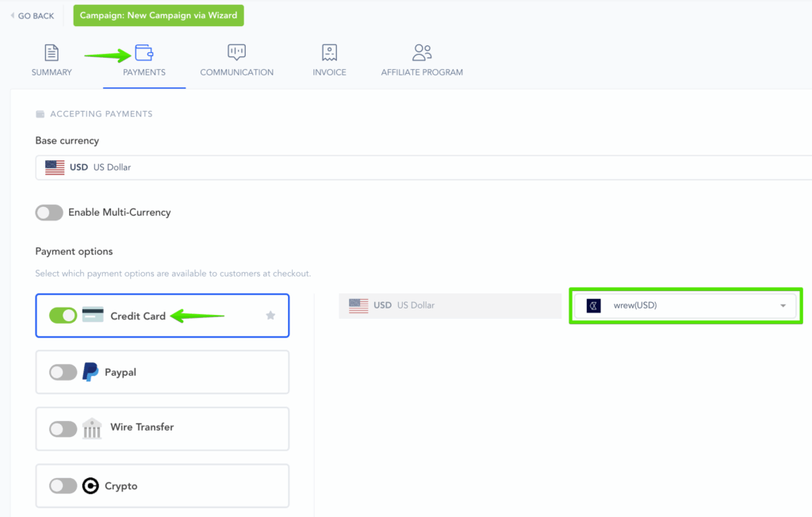Click the Summary document icon

tap(52, 53)
